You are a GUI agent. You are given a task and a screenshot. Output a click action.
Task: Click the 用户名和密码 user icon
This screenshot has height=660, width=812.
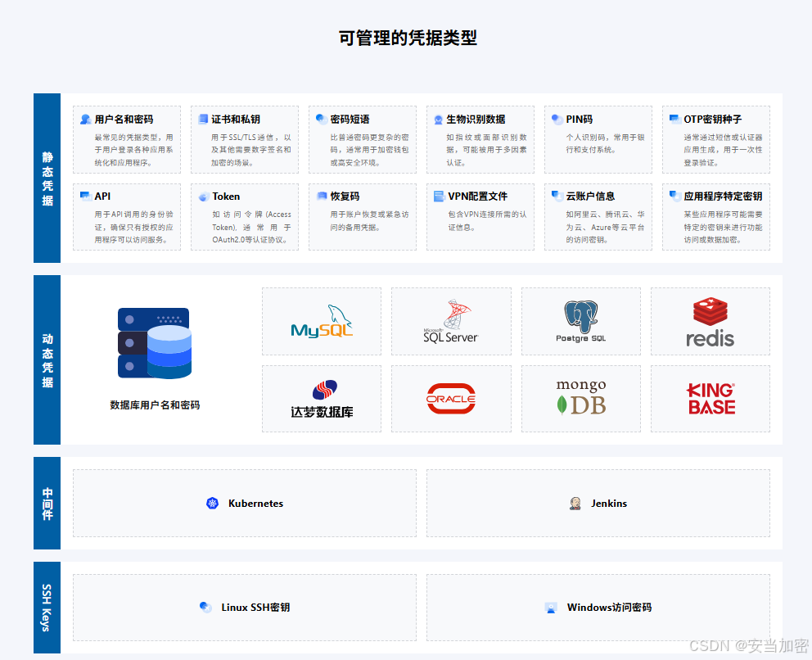86,120
